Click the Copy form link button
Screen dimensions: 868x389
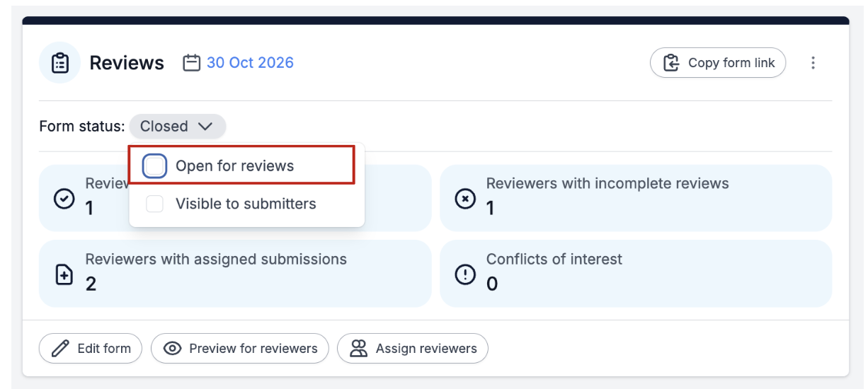tap(718, 63)
